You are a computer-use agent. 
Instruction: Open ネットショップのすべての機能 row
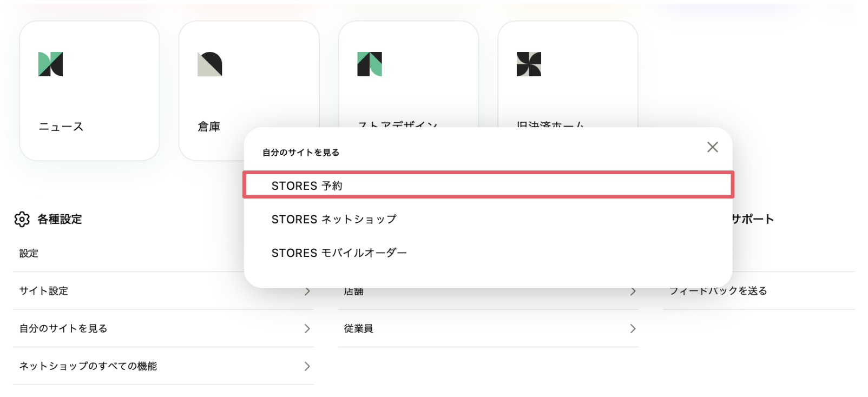coord(88,366)
